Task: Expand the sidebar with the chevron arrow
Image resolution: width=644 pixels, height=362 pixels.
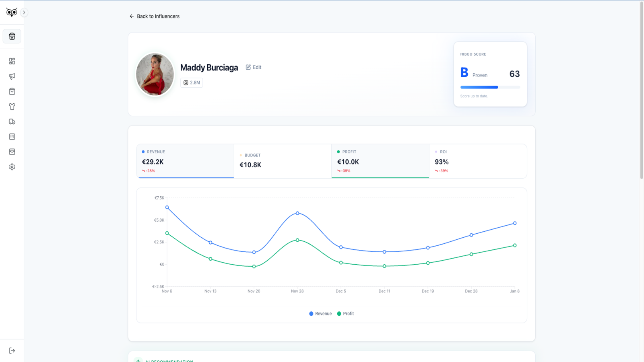Action: (x=24, y=12)
